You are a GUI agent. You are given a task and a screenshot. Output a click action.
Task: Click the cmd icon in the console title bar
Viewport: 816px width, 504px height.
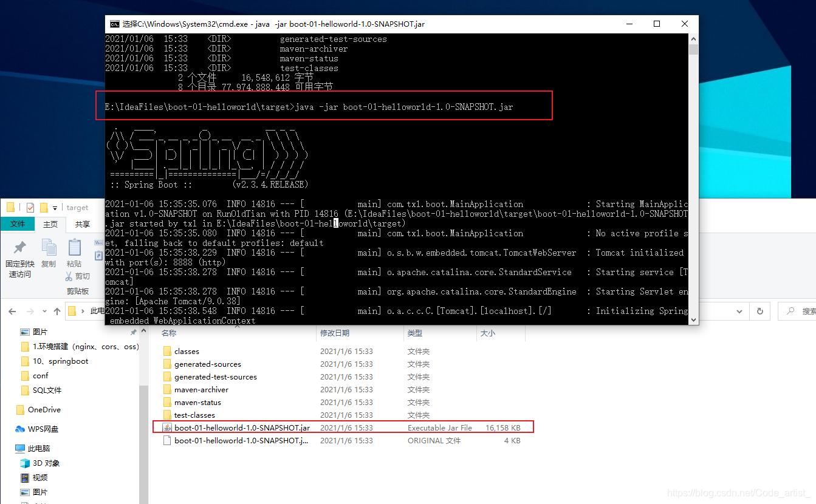pyautogui.click(x=114, y=24)
